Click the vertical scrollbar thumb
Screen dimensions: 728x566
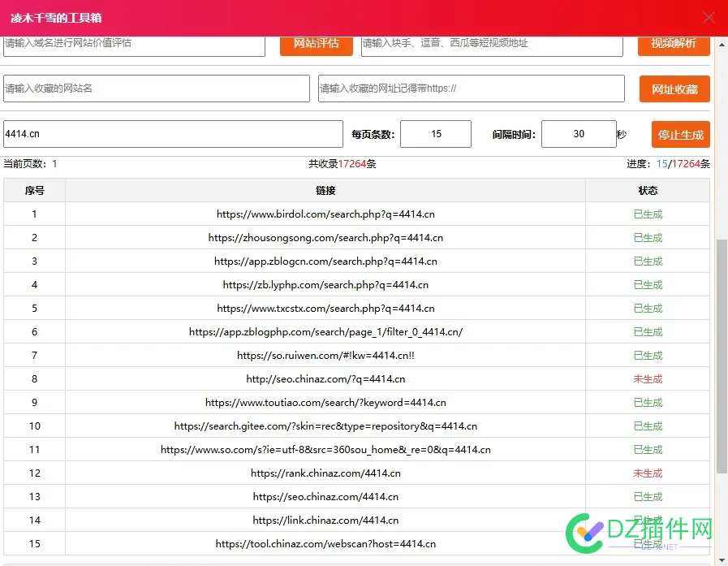coord(722,356)
